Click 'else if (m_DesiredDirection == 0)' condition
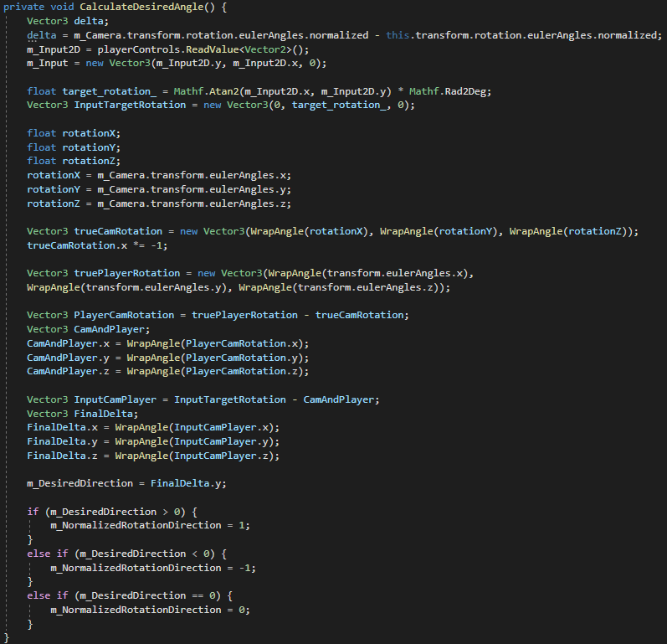The height and width of the screenshot is (644, 667). click(124, 596)
